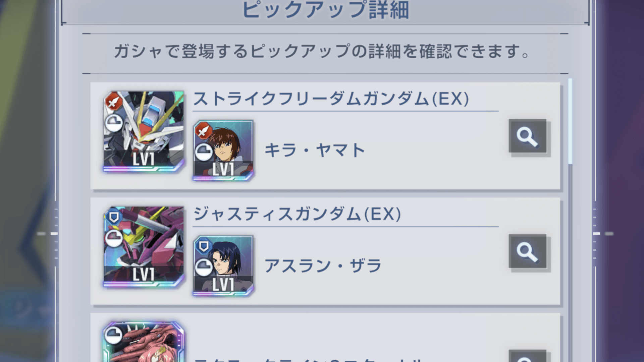Tap the red sword attack-type icon on Strike Freedom

pos(114,101)
